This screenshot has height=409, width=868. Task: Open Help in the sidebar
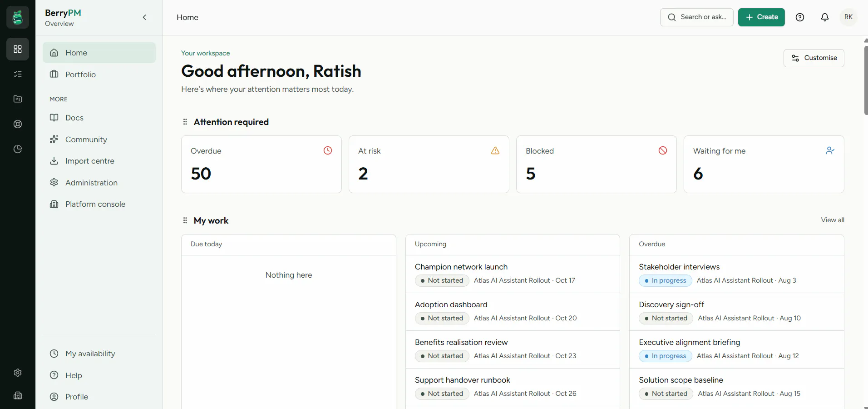click(x=99, y=375)
